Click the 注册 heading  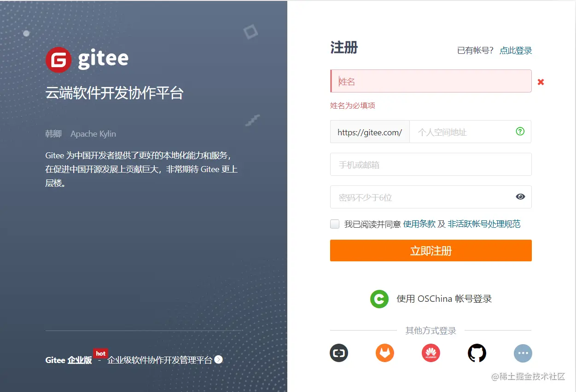344,48
